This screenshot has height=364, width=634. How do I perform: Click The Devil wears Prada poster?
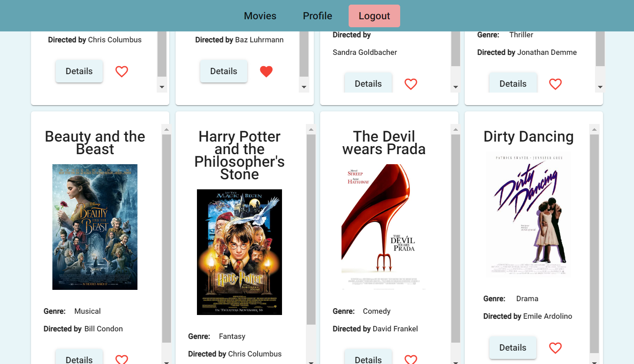(x=384, y=227)
